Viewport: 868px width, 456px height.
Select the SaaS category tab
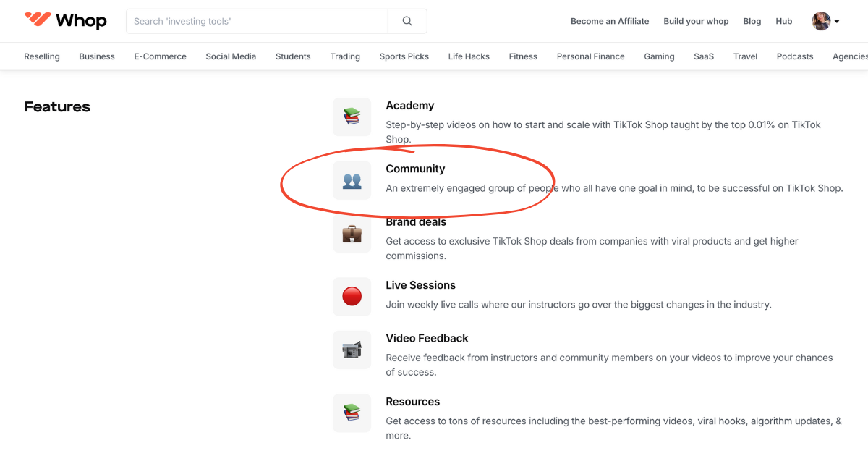click(703, 56)
